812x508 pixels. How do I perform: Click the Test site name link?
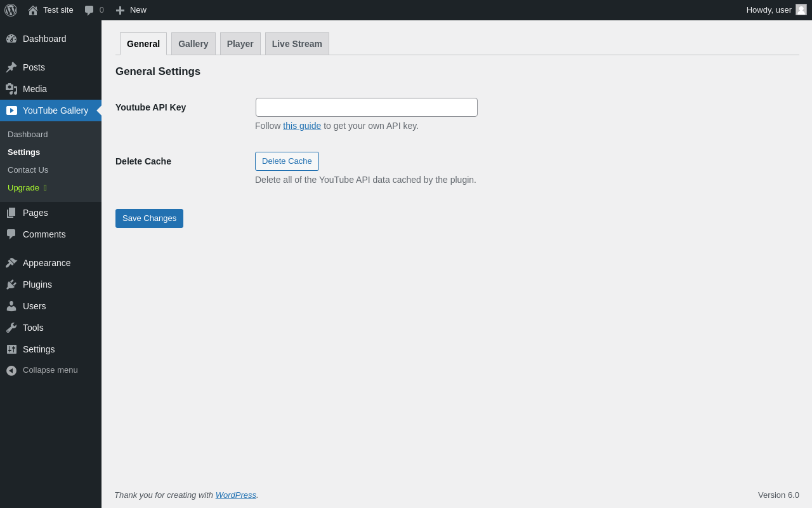58,10
